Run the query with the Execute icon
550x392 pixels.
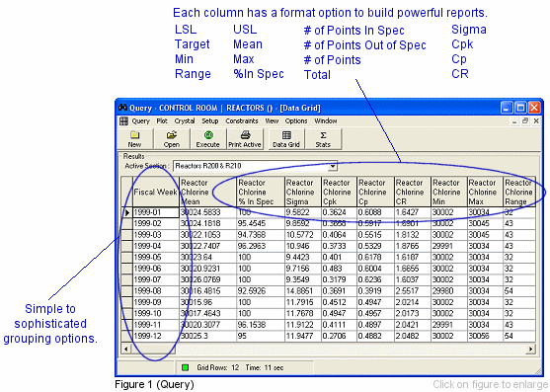[x=208, y=135]
